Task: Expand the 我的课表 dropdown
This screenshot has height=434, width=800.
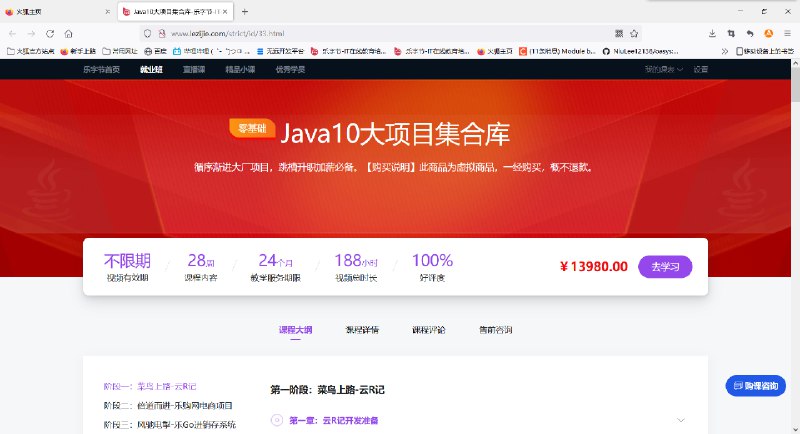Action: (663, 69)
